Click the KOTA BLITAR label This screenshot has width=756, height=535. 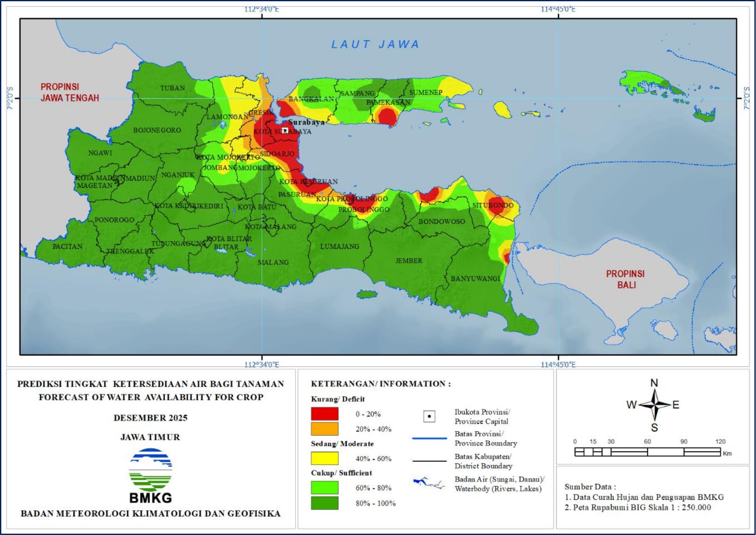point(229,239)
